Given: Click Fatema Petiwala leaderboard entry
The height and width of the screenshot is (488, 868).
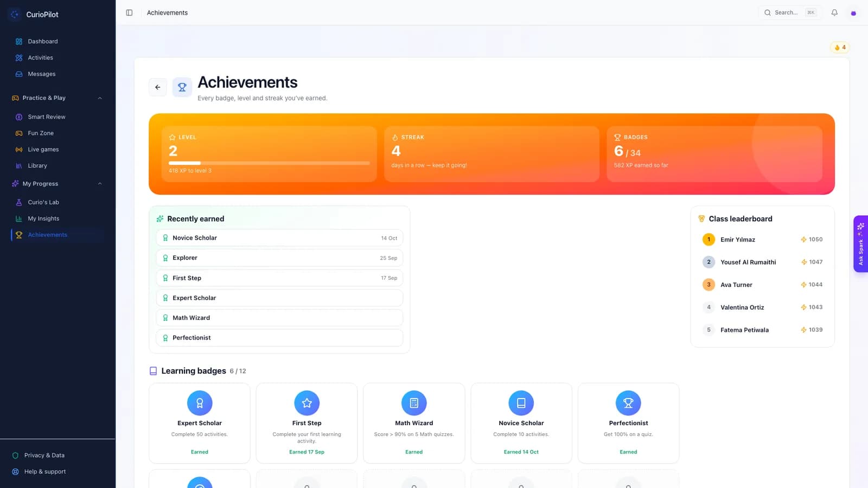Looking at the screenshot, I should click(762, 330).
